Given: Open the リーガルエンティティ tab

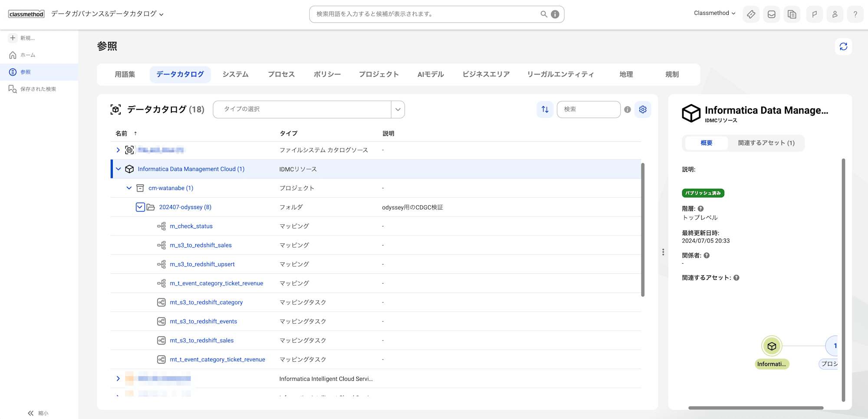Looking at the screenshot, I should click(561, 75).
